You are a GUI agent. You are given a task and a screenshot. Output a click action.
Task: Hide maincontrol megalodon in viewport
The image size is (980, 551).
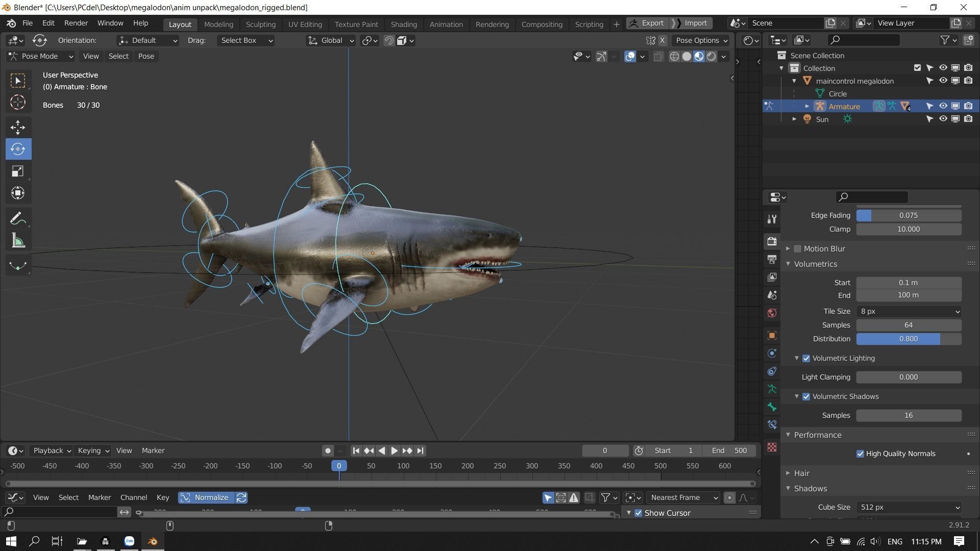click(x=943, y=81)
